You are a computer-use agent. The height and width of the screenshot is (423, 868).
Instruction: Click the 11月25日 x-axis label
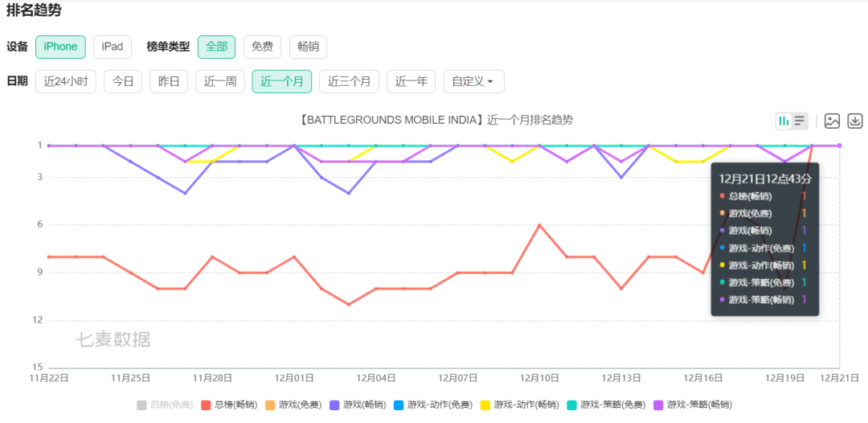coord(131,378)
